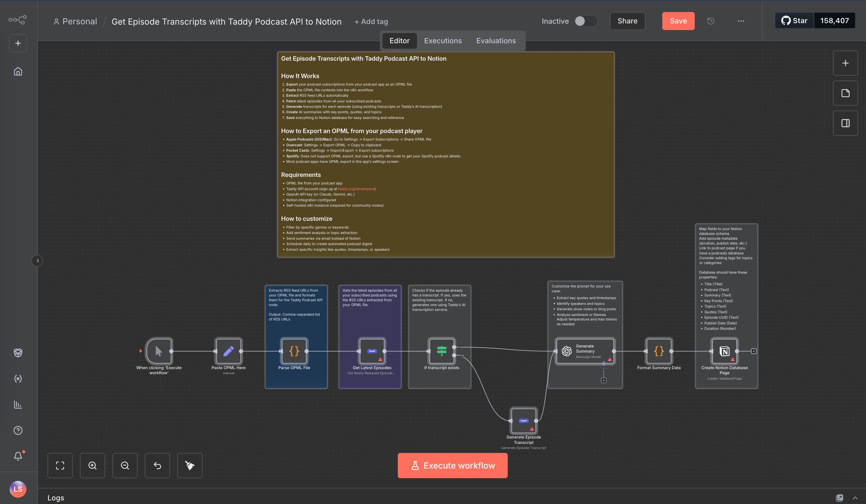Switch to the Executions tab
866x504 pixels.
[x=443, y=41]
